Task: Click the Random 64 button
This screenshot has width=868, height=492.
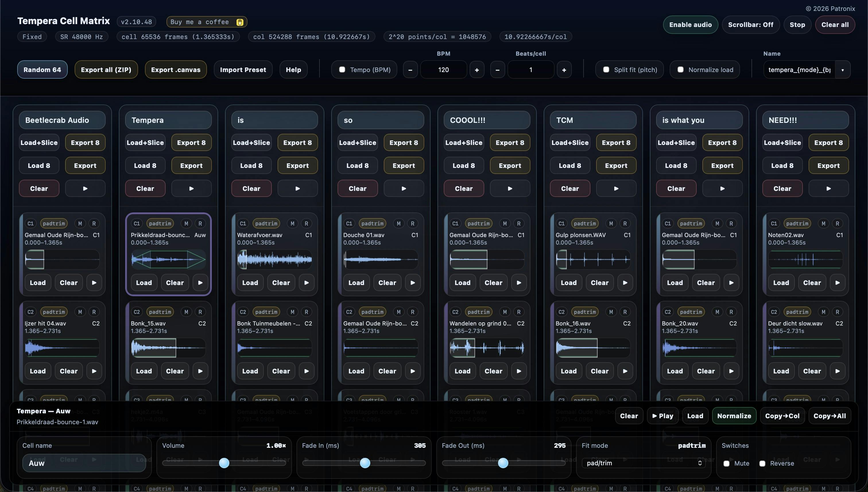Action: click(42, 70)
